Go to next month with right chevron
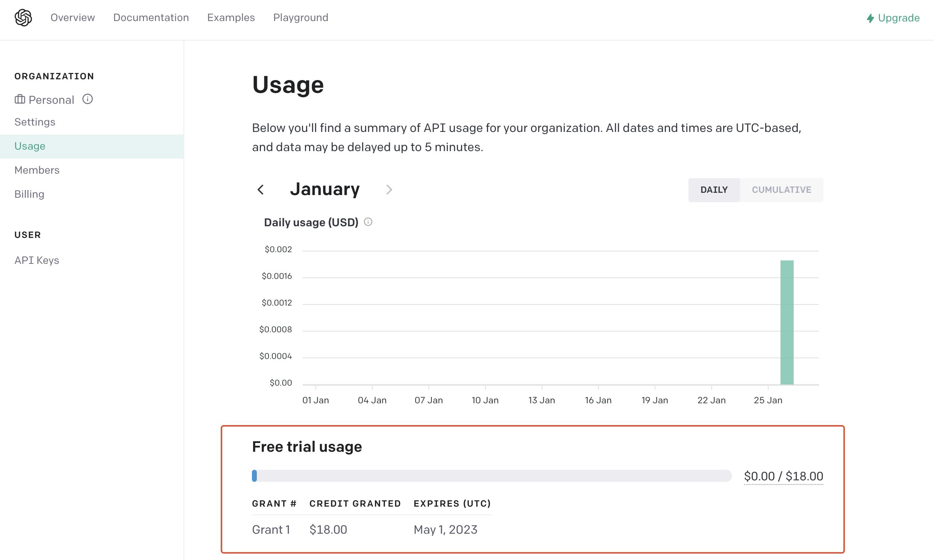Screen dimensions: 934x560 [389, 190]
